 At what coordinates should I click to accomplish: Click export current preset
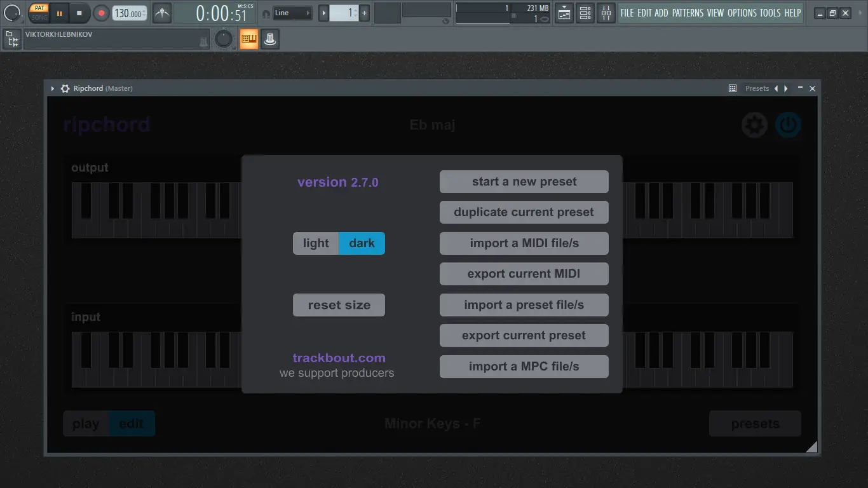click(x=524, y=335)
